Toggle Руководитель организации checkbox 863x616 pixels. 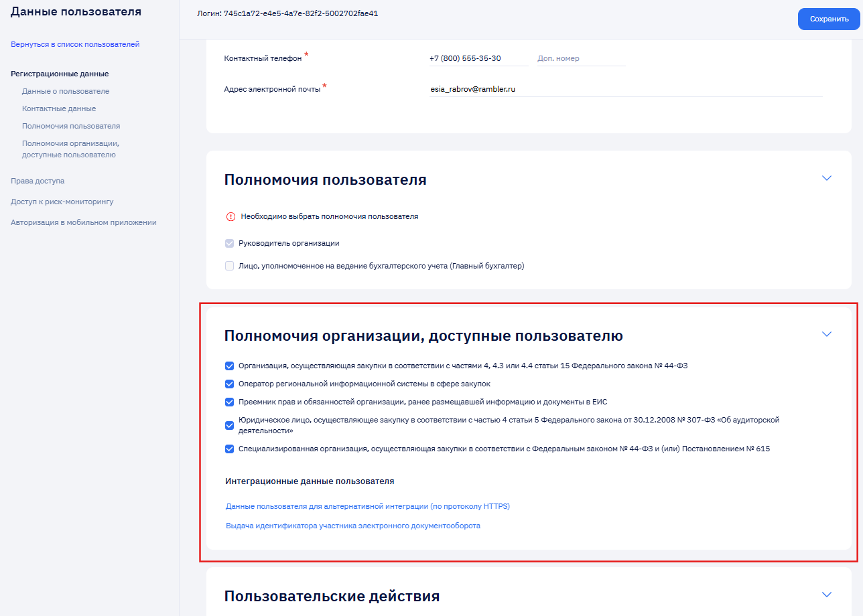click(230, 244)
